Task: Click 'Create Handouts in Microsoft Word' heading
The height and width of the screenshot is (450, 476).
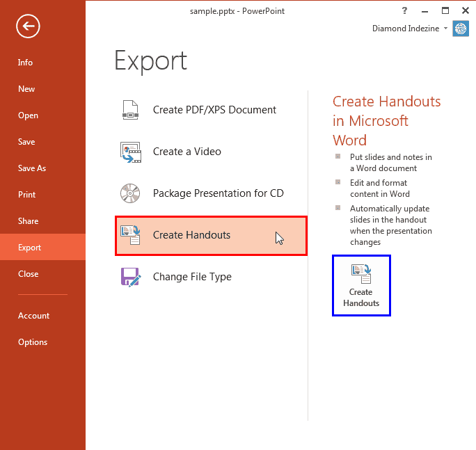Action: point(386,121)
